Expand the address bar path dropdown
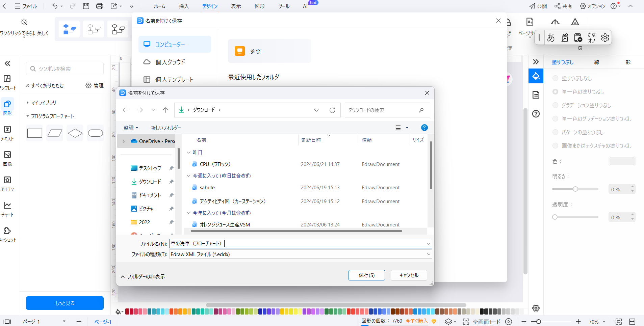This screenshot has height=326, width=644. pyautogui.click(x=316, y=110)
